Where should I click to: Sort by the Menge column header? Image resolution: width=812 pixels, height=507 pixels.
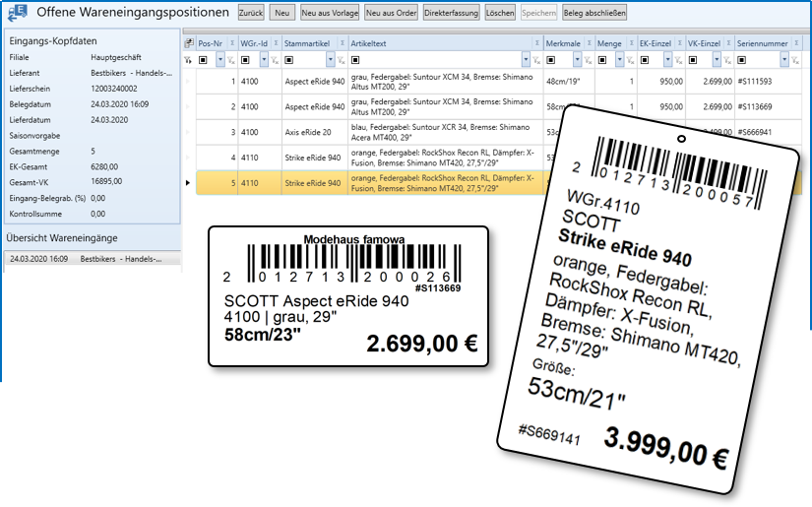click(x=609, y=43)
